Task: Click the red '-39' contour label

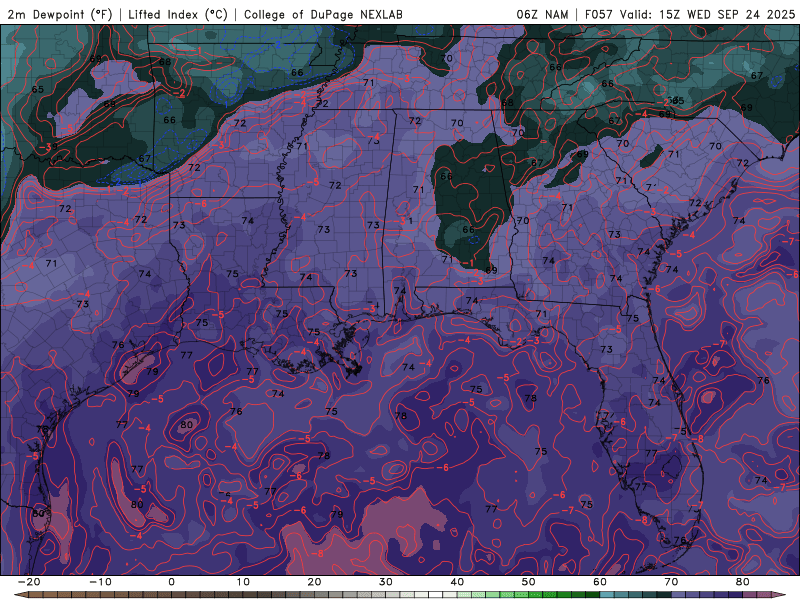Action: point(49,147)
